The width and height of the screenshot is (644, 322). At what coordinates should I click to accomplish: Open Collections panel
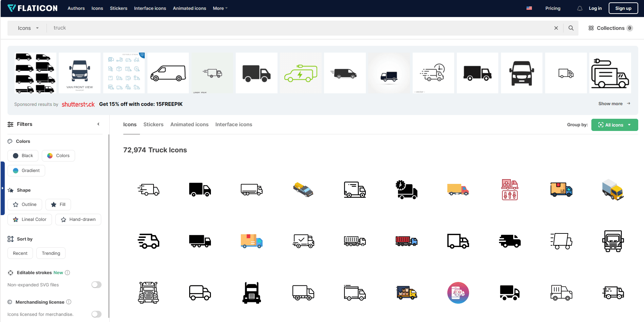pos(610,28)
